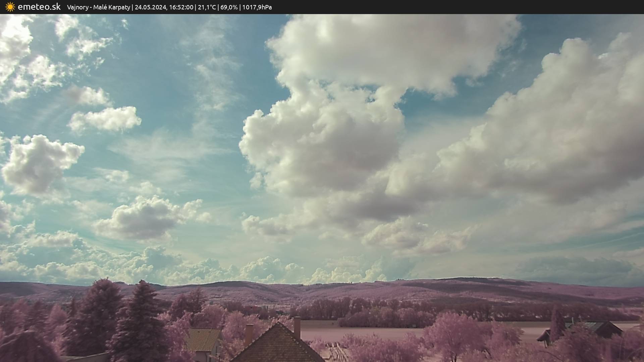This screenshot has width=644, height=362.
Task: Click the tall conifer tree left of roof
Action: (141, 318)
